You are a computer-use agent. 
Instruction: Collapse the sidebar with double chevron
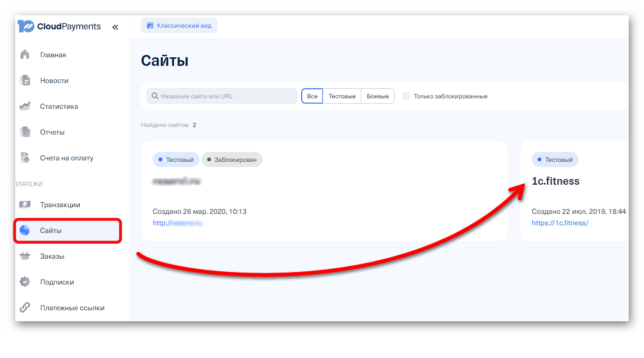tap(115, 27)
